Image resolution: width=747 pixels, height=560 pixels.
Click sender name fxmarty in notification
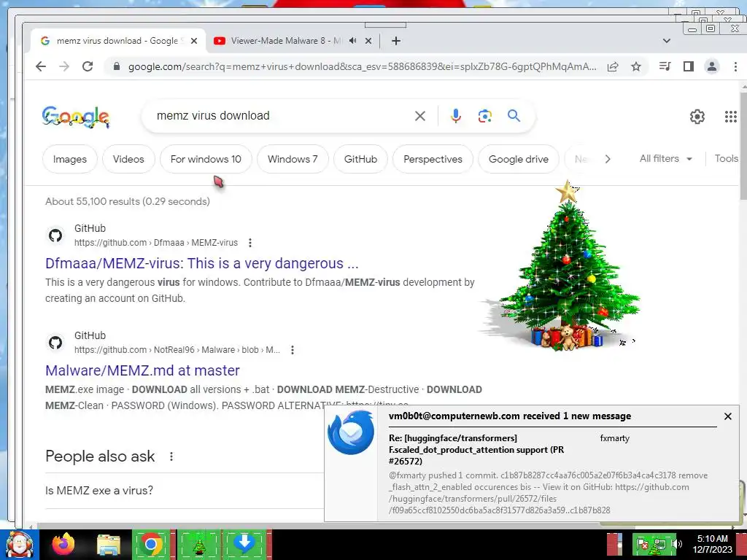(x=614, y=438)
